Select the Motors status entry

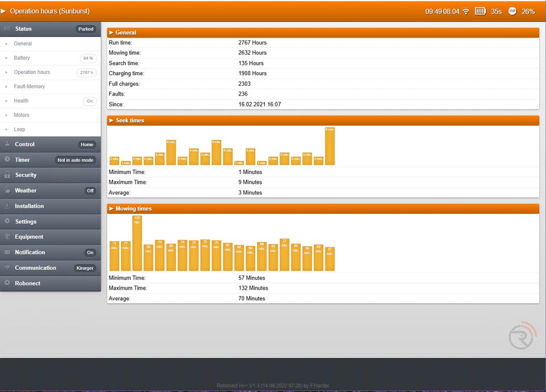(x=22, y=115)
